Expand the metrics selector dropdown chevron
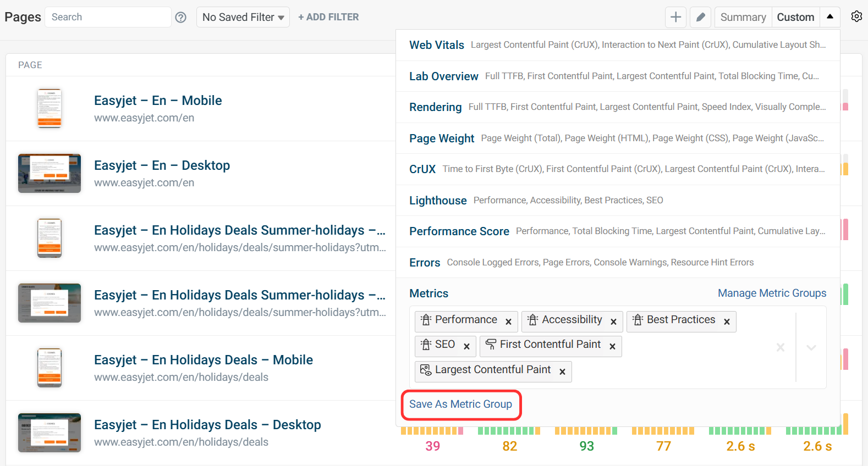Screen dimensions: 868x466 (811, 347)
